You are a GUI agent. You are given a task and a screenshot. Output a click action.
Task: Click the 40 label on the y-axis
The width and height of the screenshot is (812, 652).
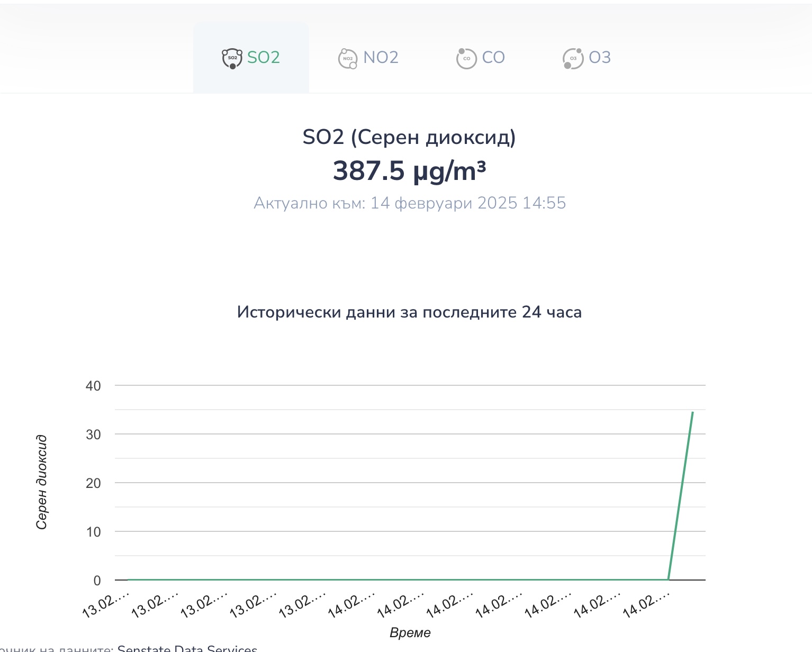point(93,386)
